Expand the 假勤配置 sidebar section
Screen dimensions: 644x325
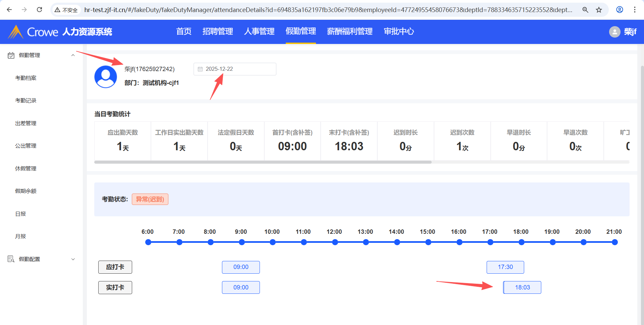[x=73, y=259]
